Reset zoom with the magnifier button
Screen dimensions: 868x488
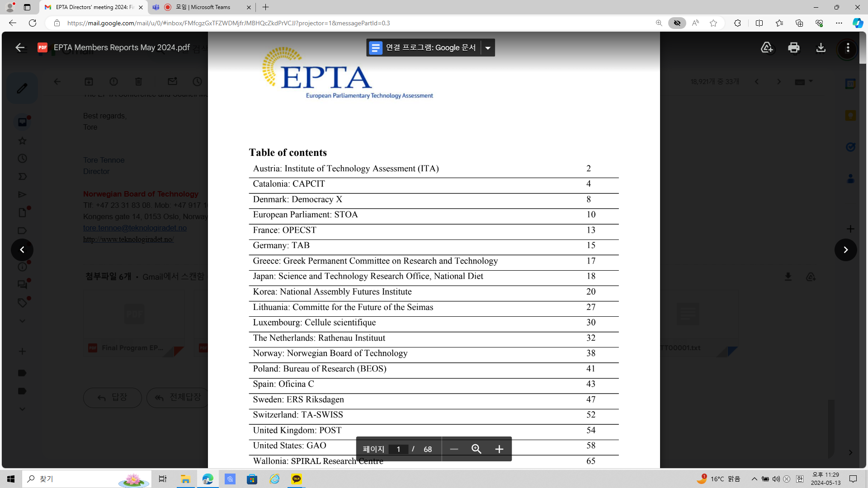476,449
